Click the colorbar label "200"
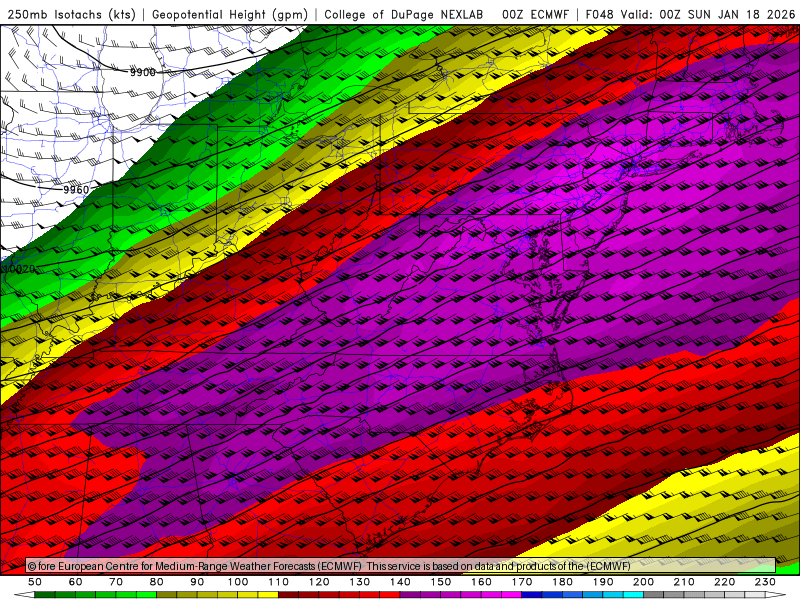 pyautogui.click(x=643, y=582)
